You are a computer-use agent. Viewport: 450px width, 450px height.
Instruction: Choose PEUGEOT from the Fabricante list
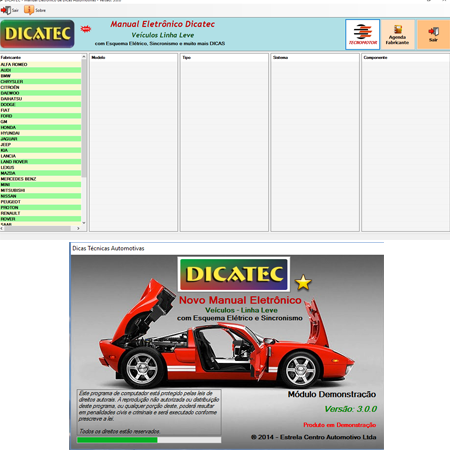[x=40, y=202]
